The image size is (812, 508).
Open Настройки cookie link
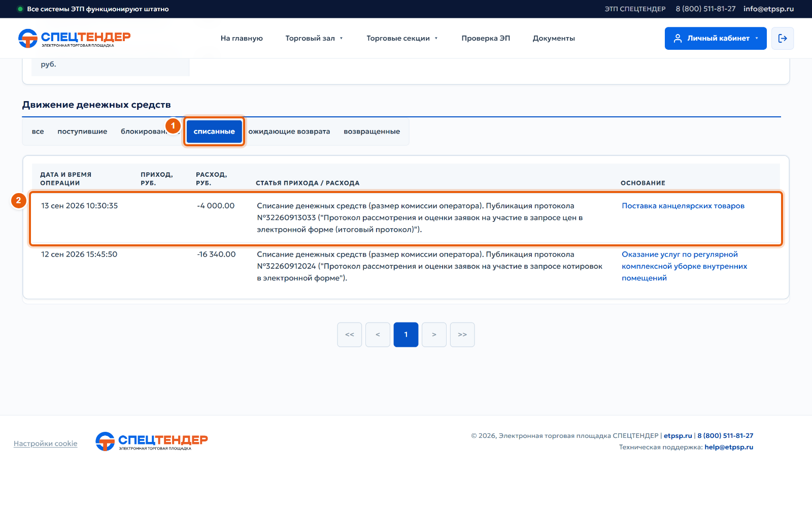[46, 443]
